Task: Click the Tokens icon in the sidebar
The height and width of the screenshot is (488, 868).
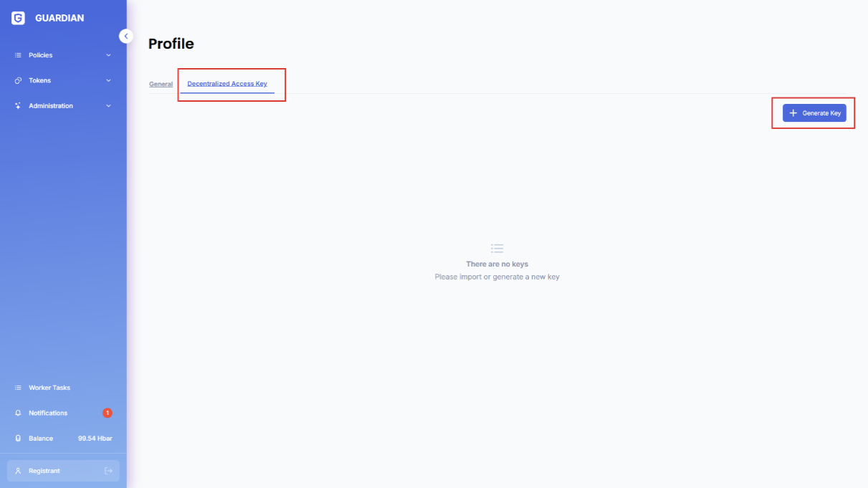Action: coord(18,80)
